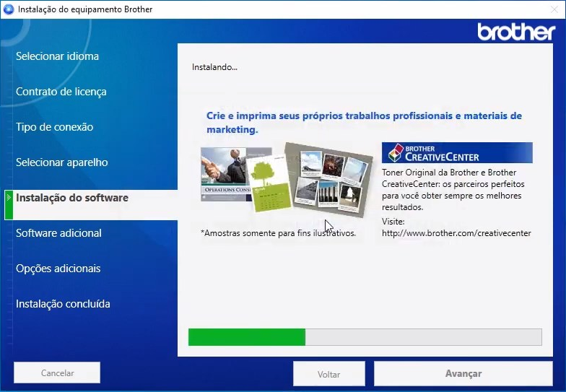
Task: Close the Brother installer window
Action: click(554, 9)
